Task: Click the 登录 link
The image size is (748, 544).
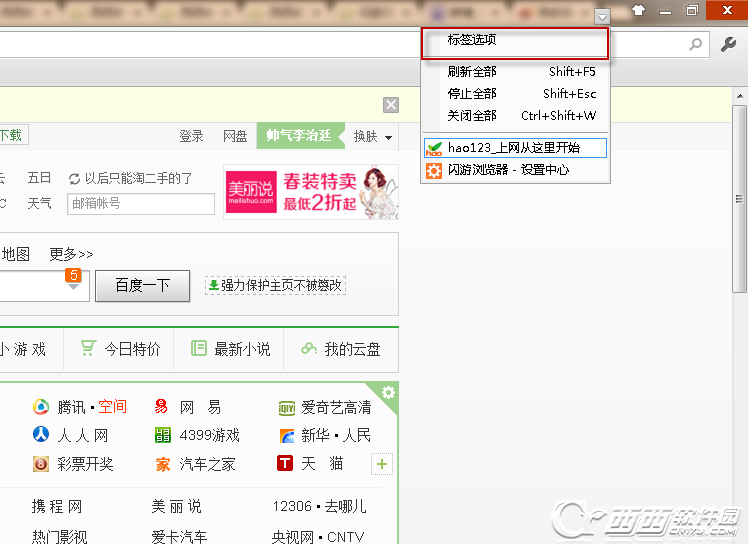Action: 191,136
